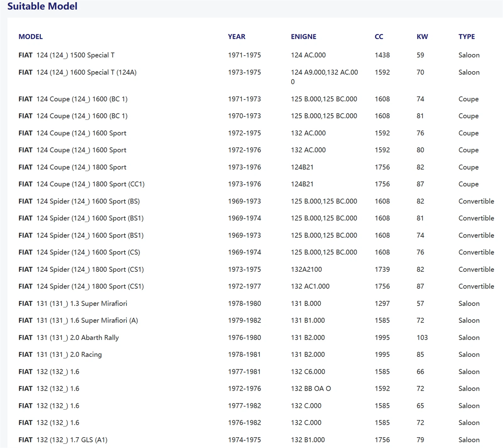Click year '1978-1981' cell
The height and width of the screenshot is (448, 503).
[244, 354]
